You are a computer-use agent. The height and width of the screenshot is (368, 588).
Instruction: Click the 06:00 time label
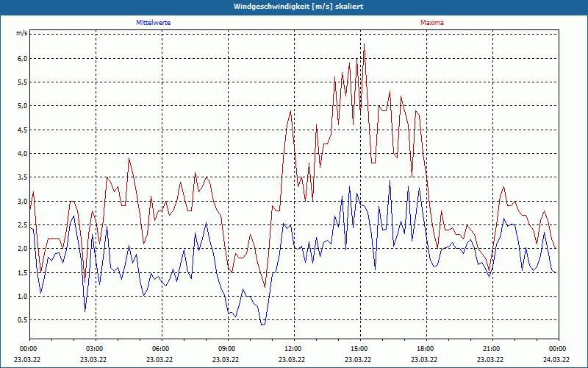162,349
